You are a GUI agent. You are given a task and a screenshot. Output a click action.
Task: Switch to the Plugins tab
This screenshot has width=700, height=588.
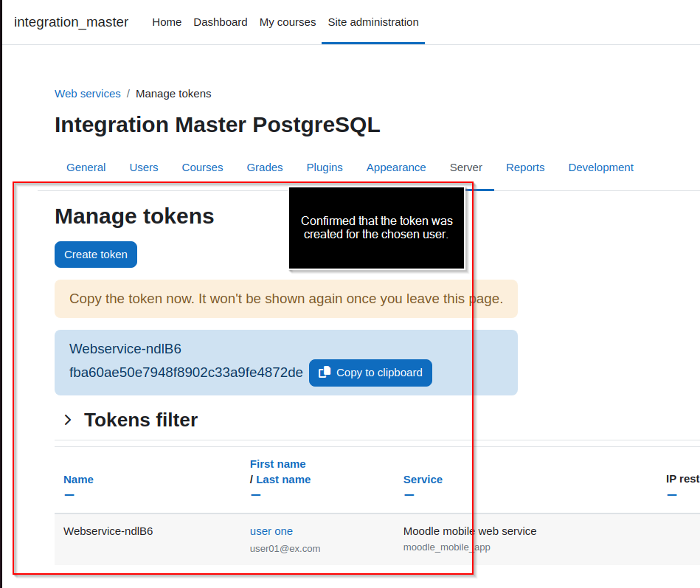pos(325,167)
